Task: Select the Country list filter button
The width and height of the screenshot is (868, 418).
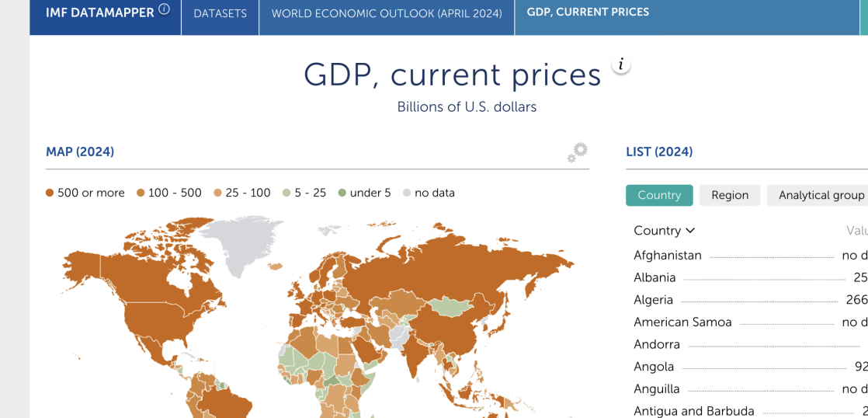Action: point(659,195)
